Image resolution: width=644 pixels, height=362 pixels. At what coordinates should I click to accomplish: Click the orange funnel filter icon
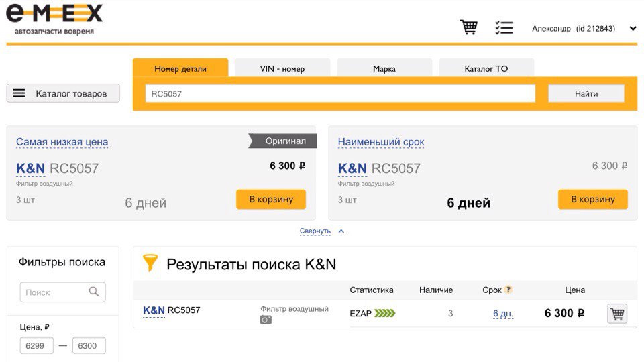150,263
